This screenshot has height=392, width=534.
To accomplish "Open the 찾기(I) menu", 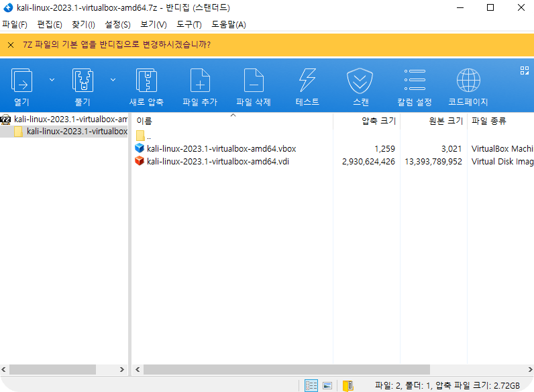I will click(x=83, y=25).
